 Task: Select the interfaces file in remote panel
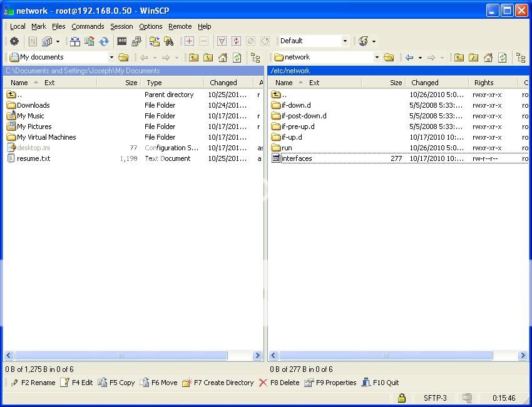point(296,158)
